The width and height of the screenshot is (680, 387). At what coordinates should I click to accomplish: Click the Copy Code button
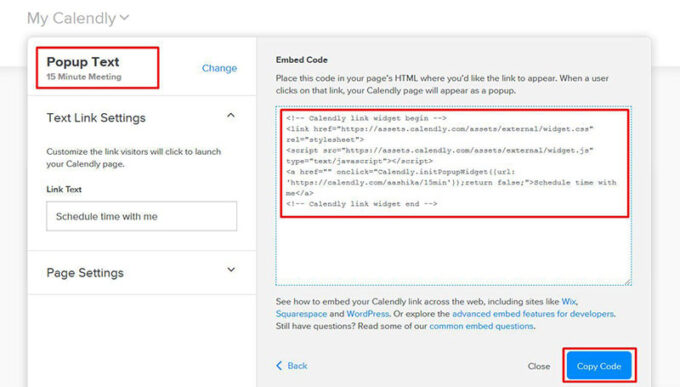tap(599, 366)
